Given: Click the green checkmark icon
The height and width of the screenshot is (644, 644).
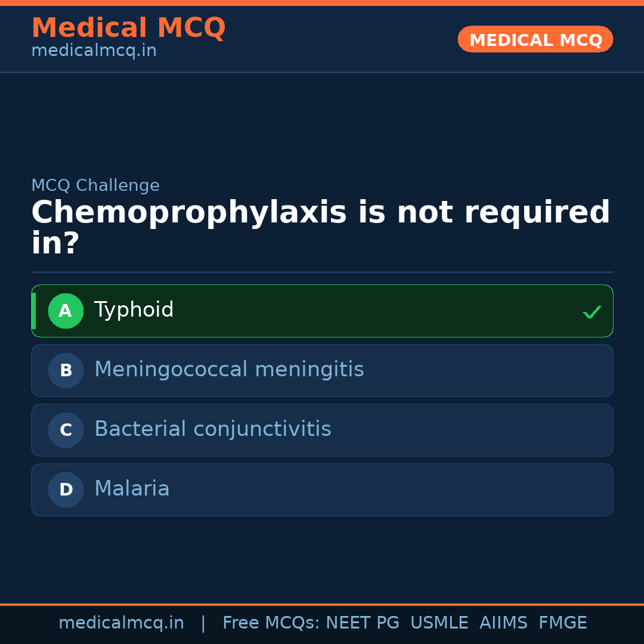Looking at the screenshot, I should [592, 312].
